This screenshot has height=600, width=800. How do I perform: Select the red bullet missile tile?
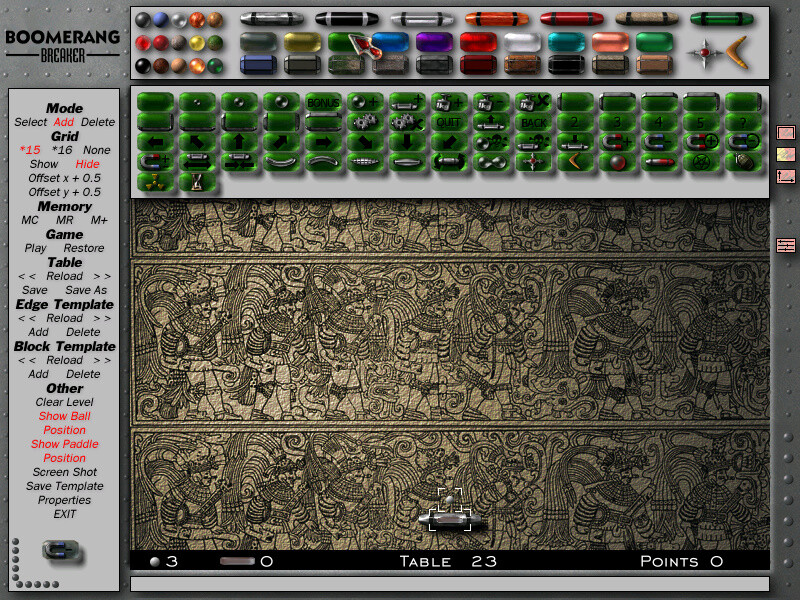pyautogui.click(x=658, y=162)
